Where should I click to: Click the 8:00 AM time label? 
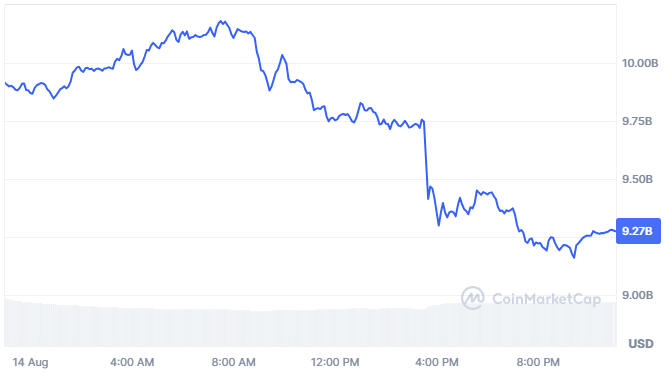click(233, 362)
